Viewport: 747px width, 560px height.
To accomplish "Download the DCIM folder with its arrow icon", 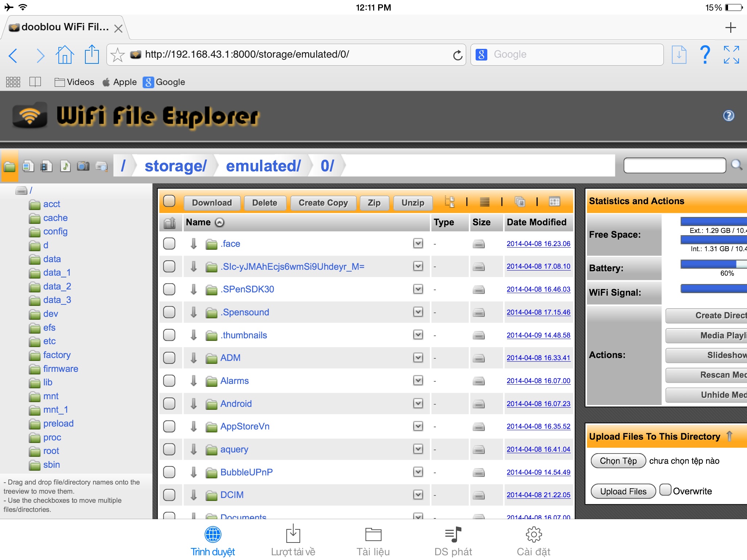I will point(194,495).
